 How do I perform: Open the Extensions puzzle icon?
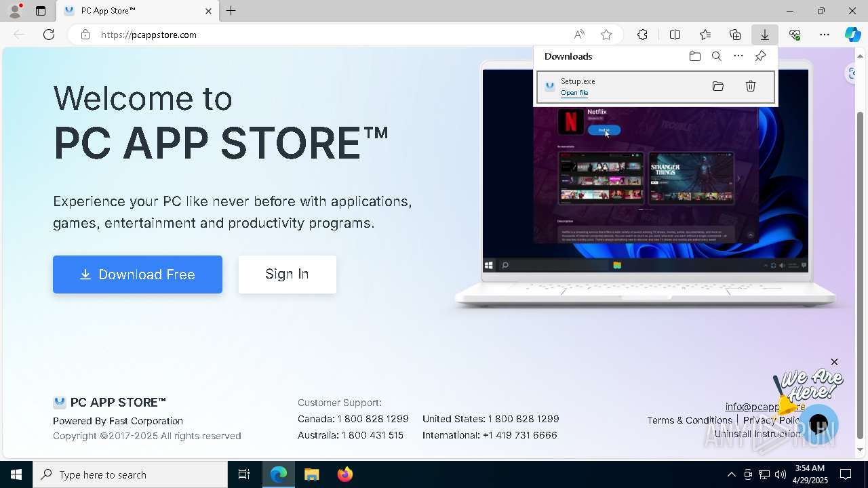point(642,35)
